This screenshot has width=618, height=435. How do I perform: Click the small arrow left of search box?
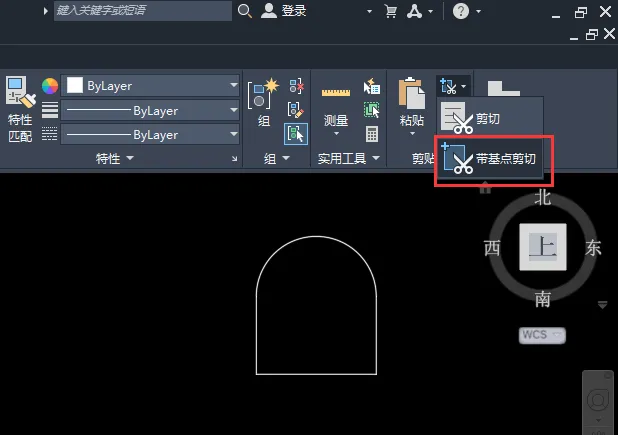pos(46,11)
